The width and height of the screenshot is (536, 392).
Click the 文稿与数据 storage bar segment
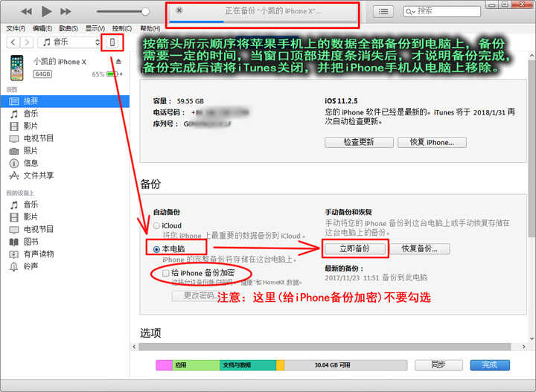(x=248, y=365)
